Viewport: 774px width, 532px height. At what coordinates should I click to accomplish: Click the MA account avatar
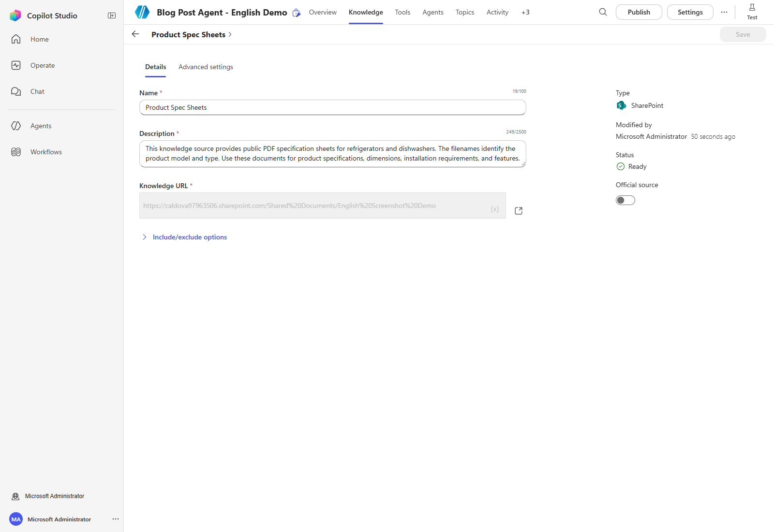[16, 519]
